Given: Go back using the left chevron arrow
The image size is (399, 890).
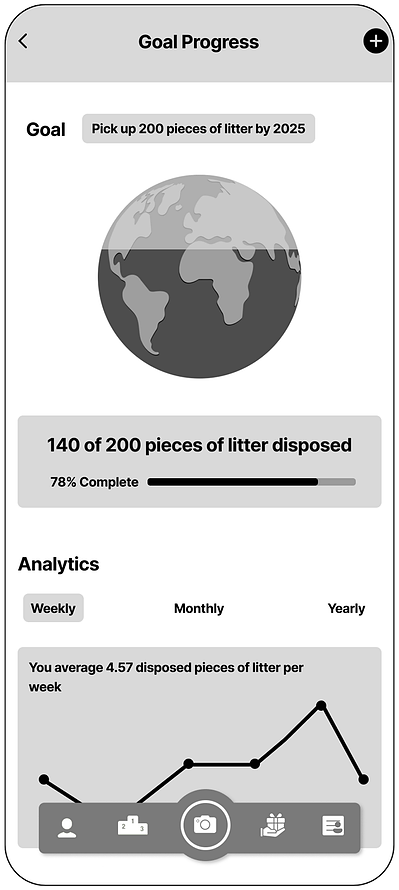Looking at the screenshot, I should pos(23,41).
